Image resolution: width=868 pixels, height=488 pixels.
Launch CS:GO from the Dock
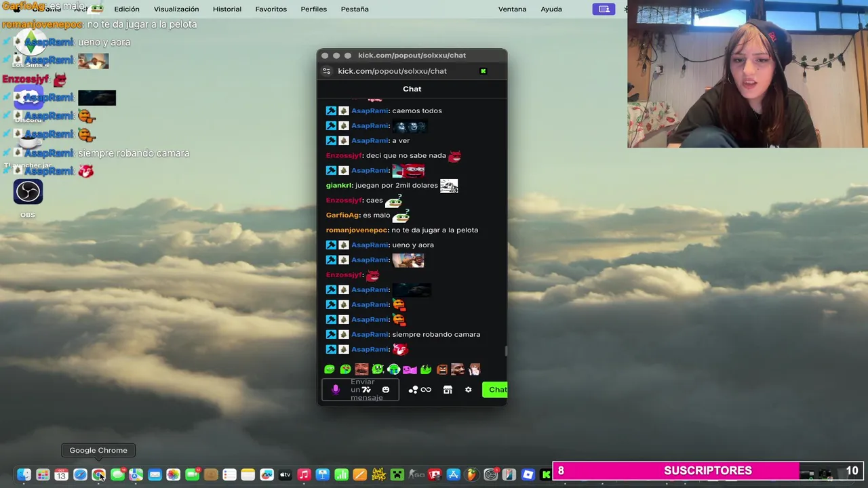[416, 475]
